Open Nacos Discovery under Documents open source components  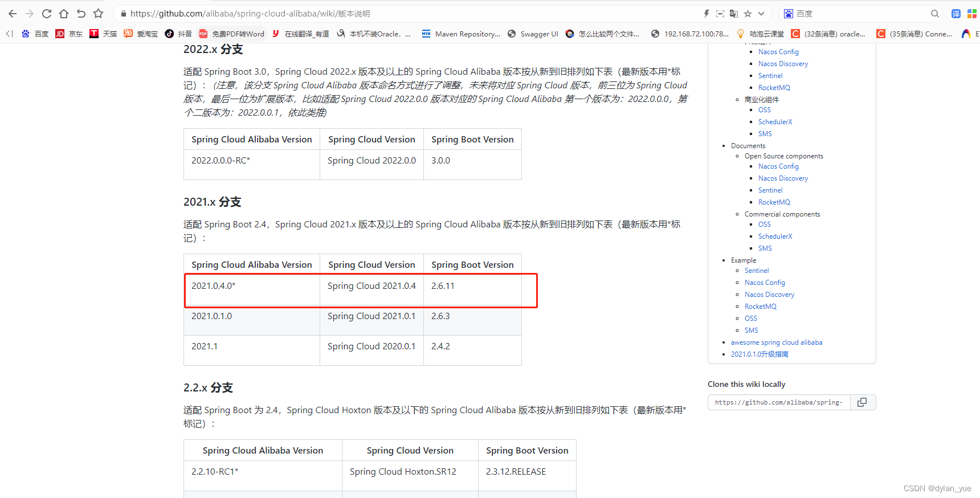coord(783,178)
